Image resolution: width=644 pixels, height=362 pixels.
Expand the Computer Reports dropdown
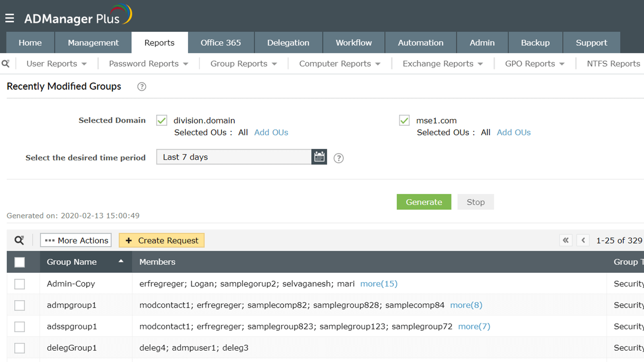click(x=340, y=64)
